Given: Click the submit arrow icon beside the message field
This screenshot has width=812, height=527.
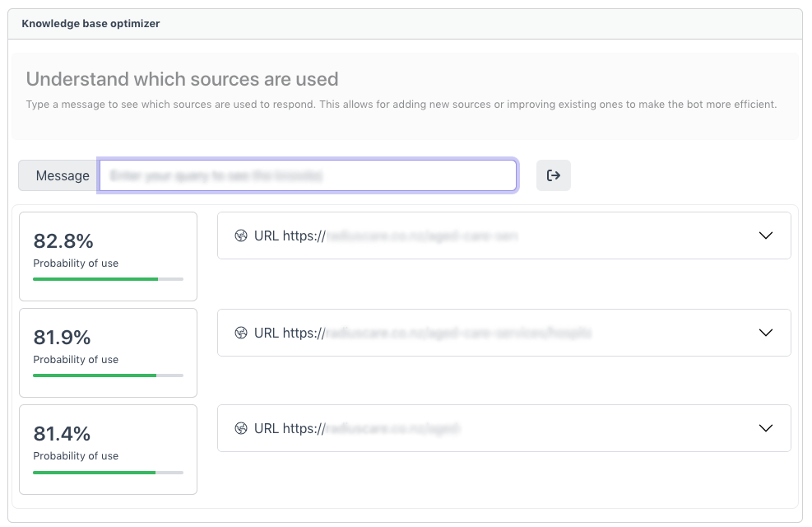Looking at the screenshot, I should point(553,175).
